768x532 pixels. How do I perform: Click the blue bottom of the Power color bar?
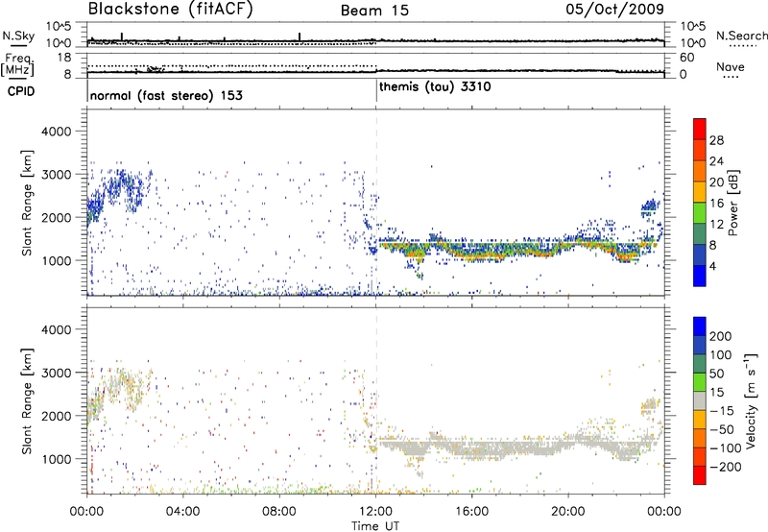coord(700,276)
